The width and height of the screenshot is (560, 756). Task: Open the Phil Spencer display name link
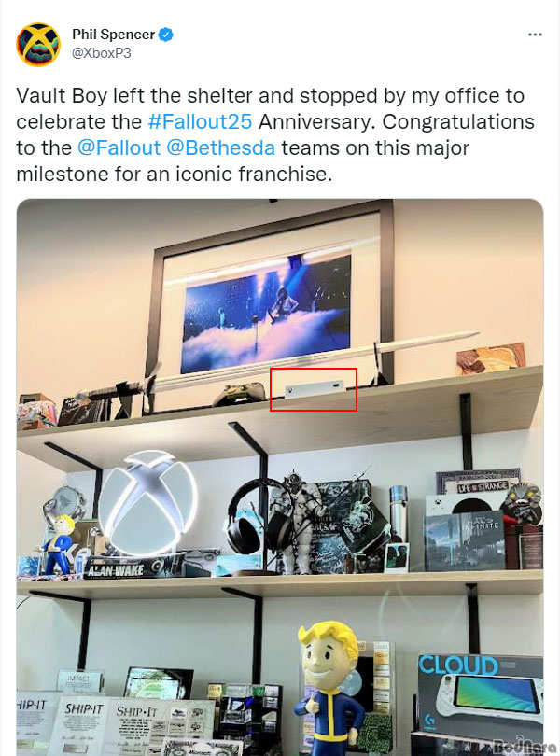113,35
